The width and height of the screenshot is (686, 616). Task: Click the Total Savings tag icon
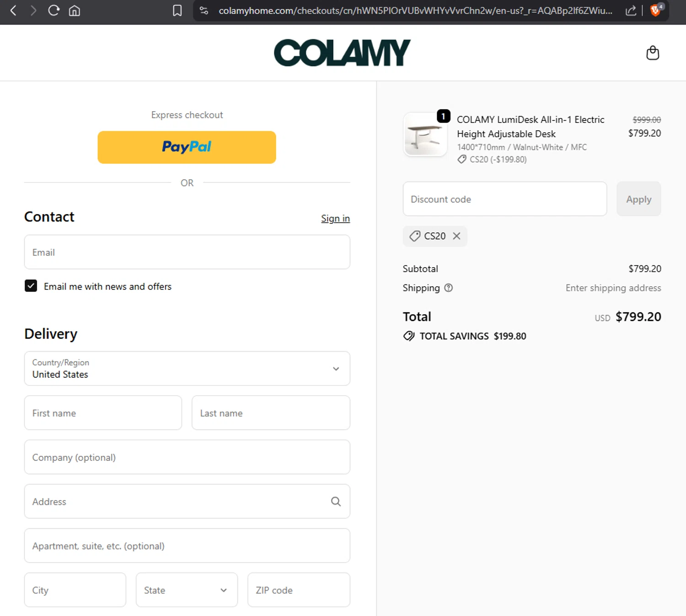pyautogui.click(x=409, y=336)
